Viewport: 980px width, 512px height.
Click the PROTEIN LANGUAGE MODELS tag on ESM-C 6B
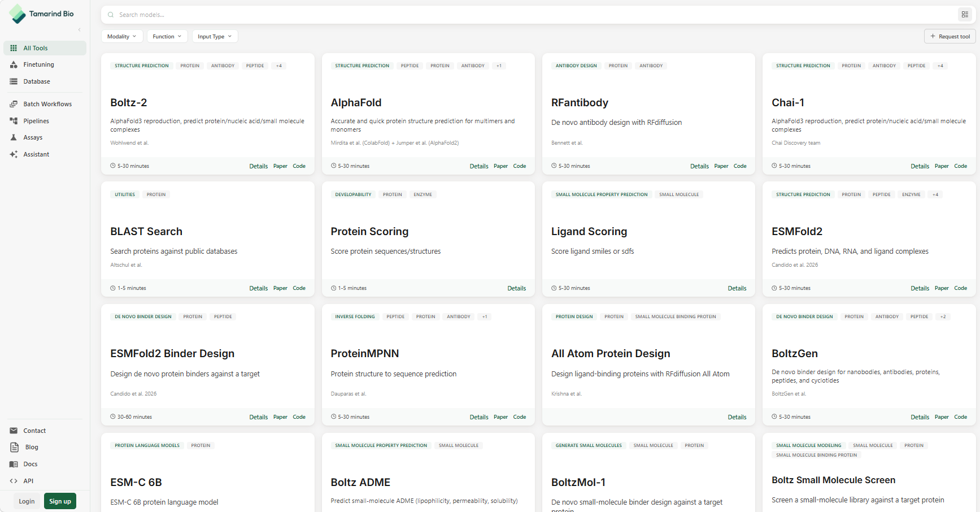tap(147, 445)
